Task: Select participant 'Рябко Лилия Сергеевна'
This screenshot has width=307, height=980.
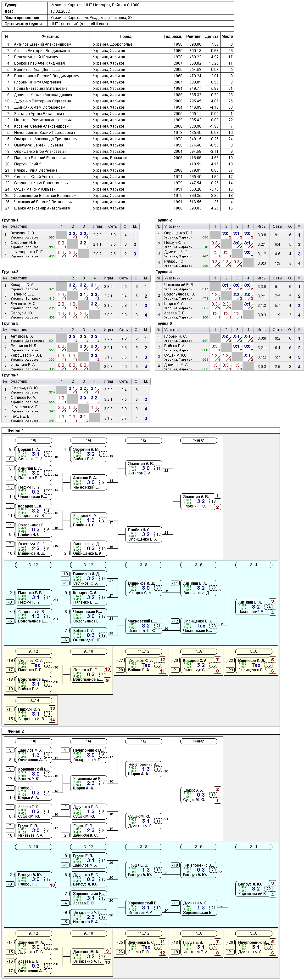Action: click(36, 170)
